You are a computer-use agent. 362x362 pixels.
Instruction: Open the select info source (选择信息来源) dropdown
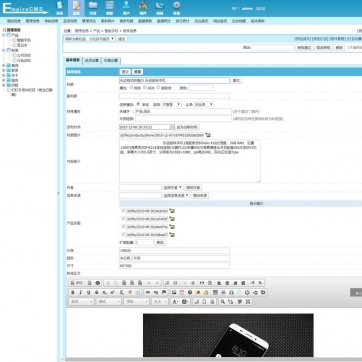176,195
